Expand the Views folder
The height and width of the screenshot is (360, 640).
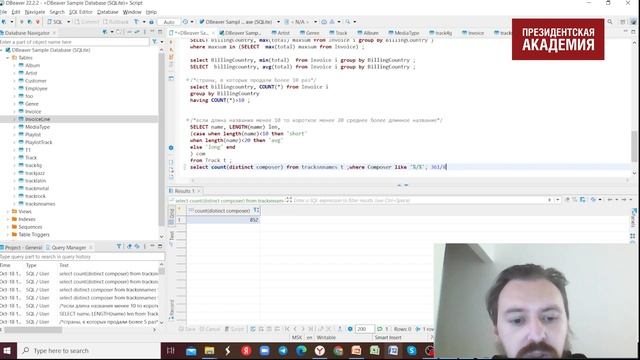click(x=7, y=211)
